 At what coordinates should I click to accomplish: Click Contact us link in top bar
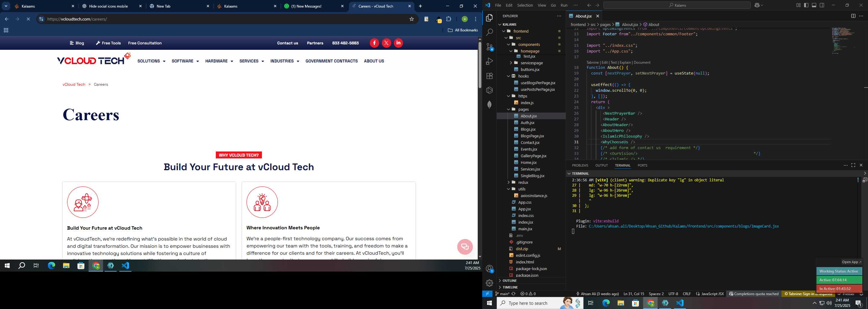tap(288, 43)
